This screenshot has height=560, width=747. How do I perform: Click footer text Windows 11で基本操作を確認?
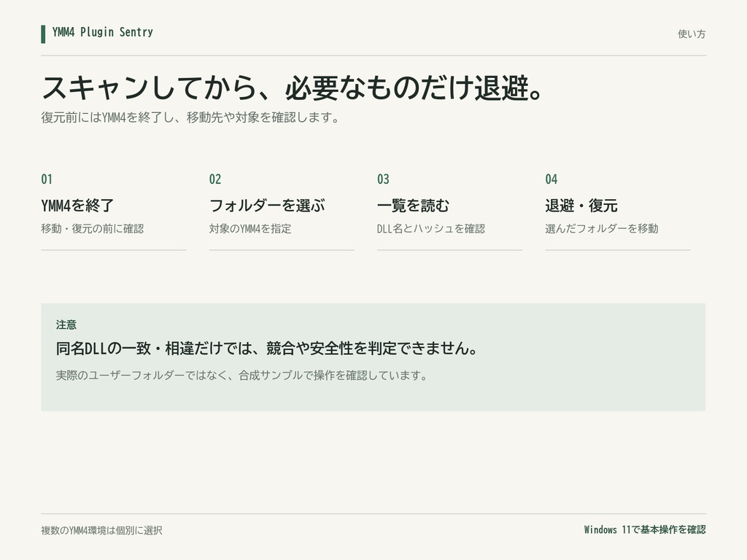pyautogui.click(x=645, y=529)
